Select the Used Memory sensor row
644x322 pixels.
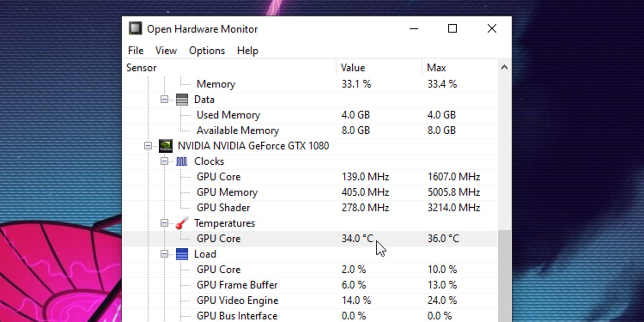tap(228, 115)
